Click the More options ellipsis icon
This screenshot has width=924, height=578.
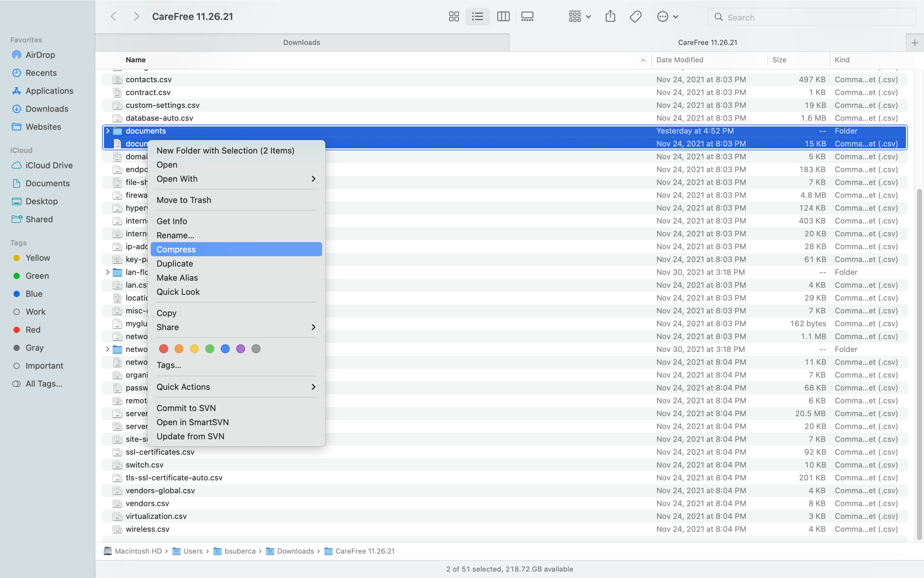point(663,17)
